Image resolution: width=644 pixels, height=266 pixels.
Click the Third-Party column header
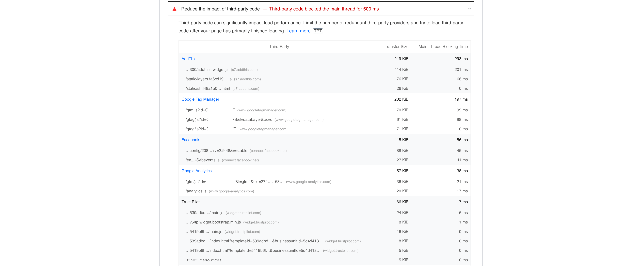[279, 47]
